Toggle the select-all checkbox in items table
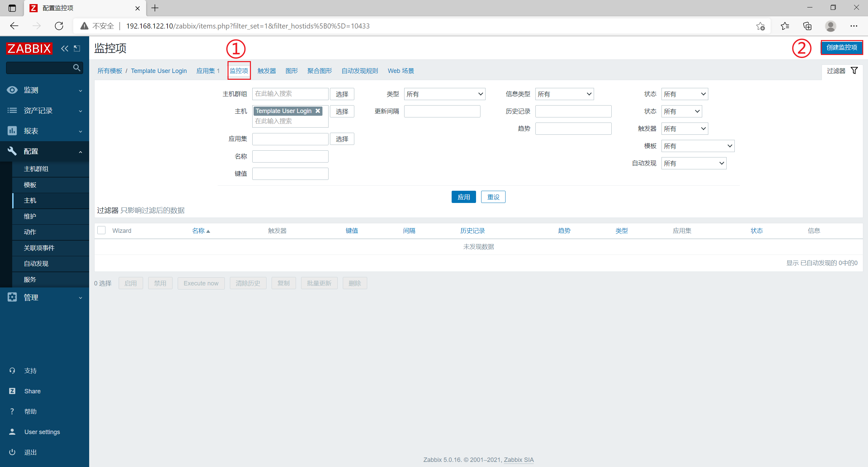 (x=101, y=230)
